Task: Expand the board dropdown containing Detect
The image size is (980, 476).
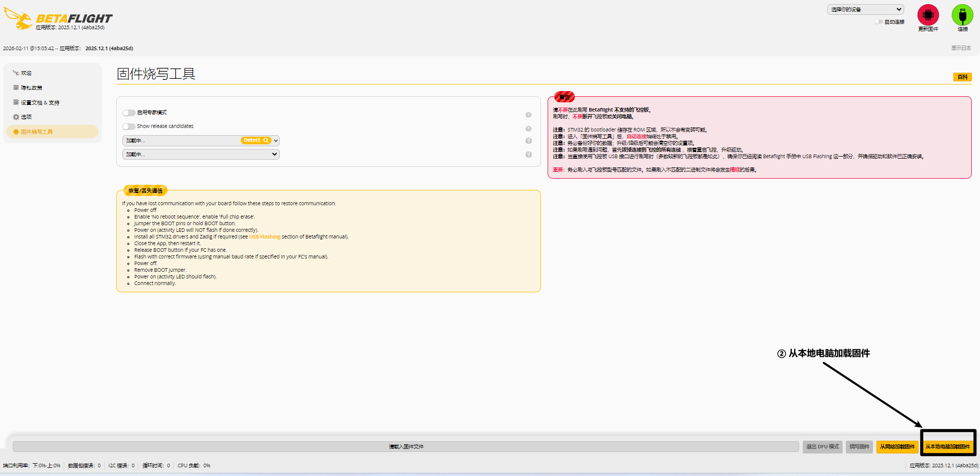Action: (276, 141)
